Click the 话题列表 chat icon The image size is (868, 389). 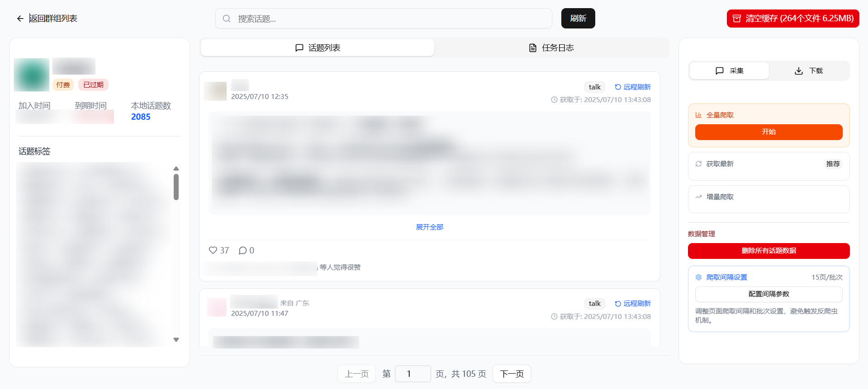click(x=299, y=48)
